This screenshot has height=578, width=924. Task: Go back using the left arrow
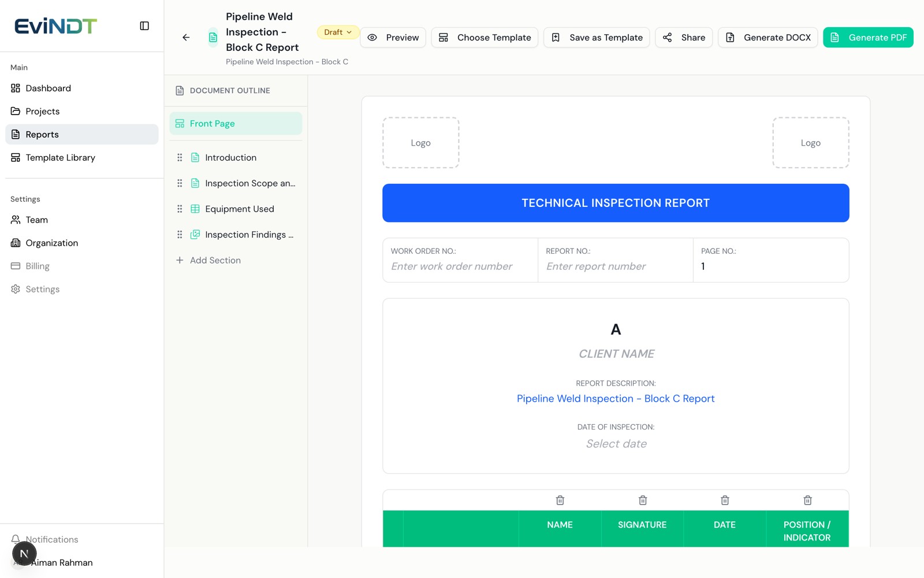click(x=186, y=38)
